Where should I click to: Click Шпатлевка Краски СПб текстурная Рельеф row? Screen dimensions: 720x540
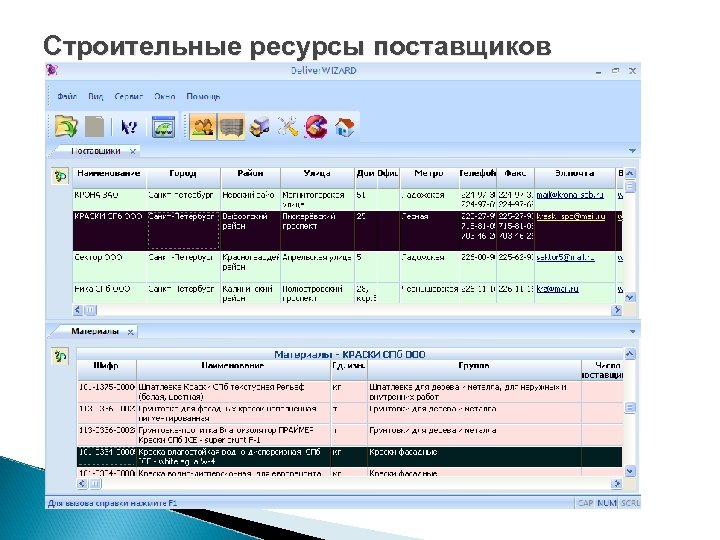tap(350, 392)
